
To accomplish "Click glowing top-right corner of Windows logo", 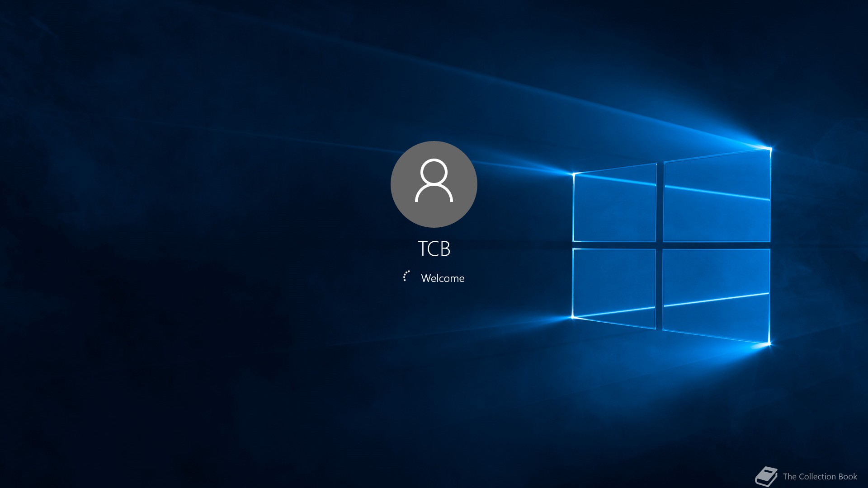I will pyautogui.click(x=770, y=148).
